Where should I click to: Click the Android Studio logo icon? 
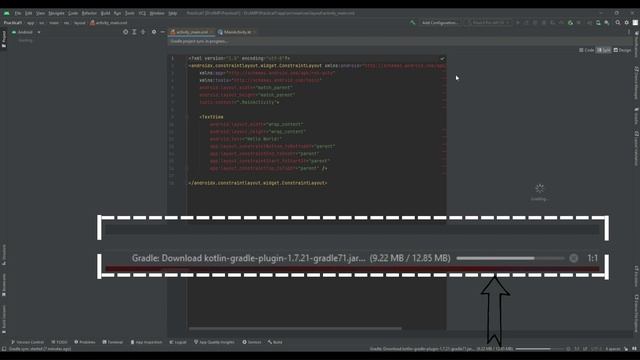(7, 13)
